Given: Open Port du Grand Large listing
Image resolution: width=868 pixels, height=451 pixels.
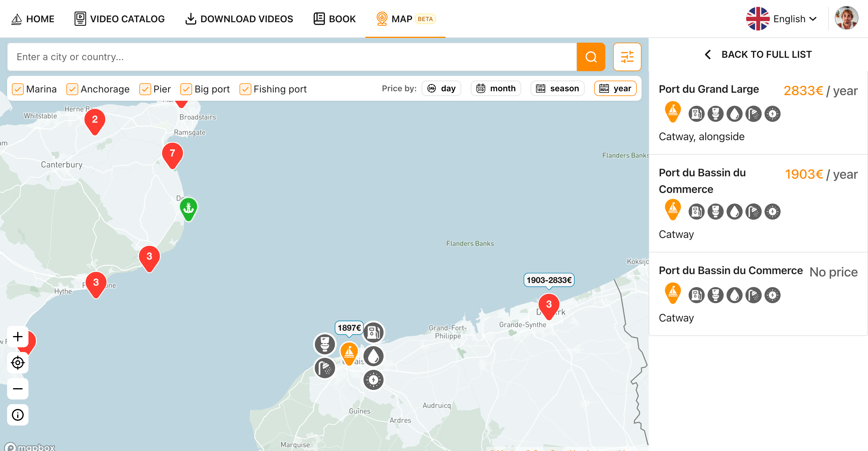Looking at the screenshot, I should click(758, 113).
